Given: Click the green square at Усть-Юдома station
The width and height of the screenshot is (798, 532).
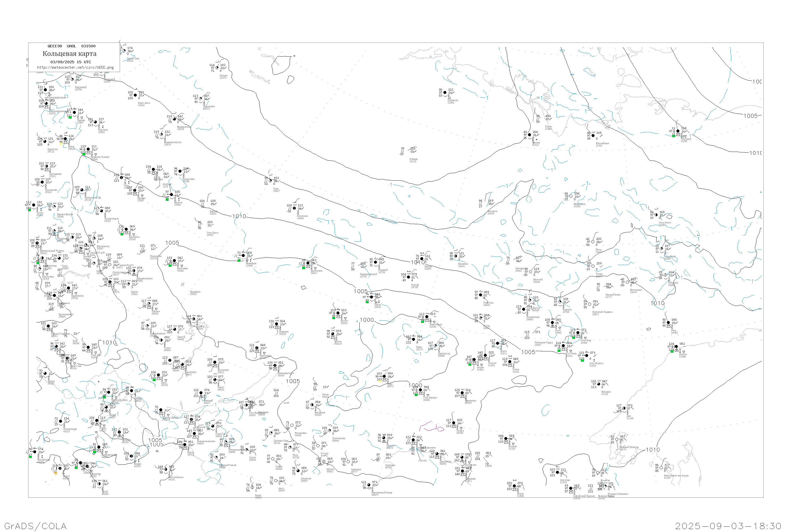Looking at the screenshot, I should coord(582,360).
